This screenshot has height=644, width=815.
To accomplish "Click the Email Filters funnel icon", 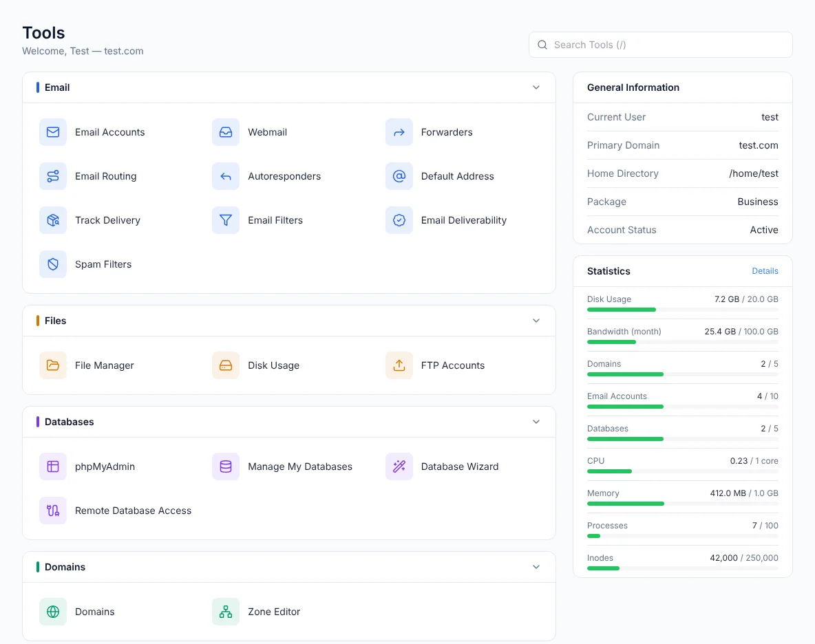I will (226, 220).
